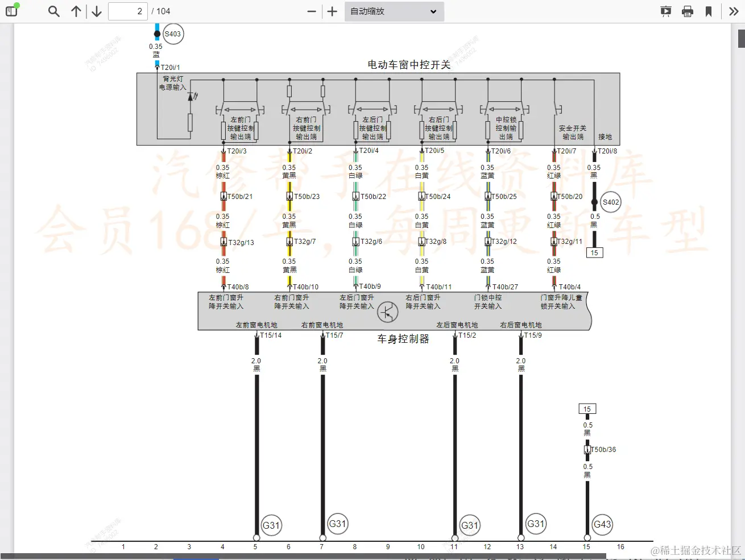Click connector label T15/14
Image resolution: width=745 pixels, height=560 pixels.
[x=271, y=335]
